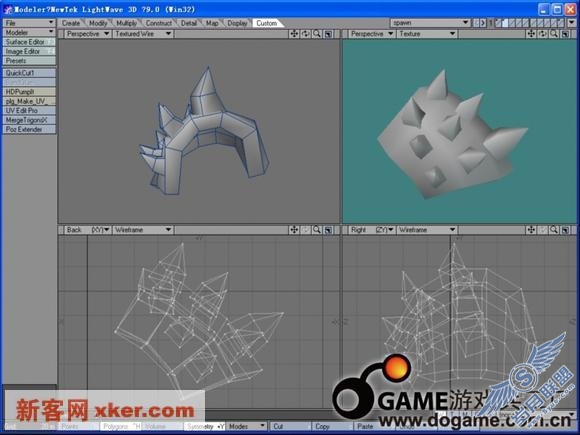The image size is (580, 435).
Task: Click the rotate icon in the top-left viewport
Action: click(x=306, y=34)
